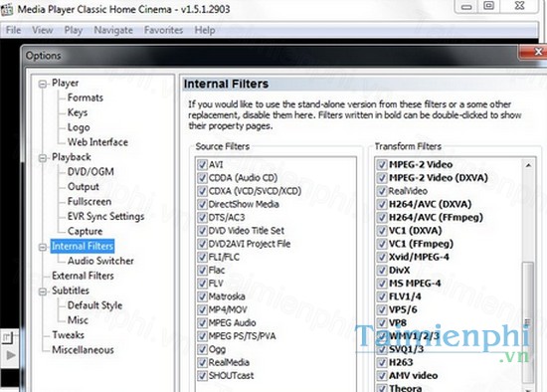Screen dimensions: 547x392
Task: Open EVR Sync Settings page
Action: point(105,217)
